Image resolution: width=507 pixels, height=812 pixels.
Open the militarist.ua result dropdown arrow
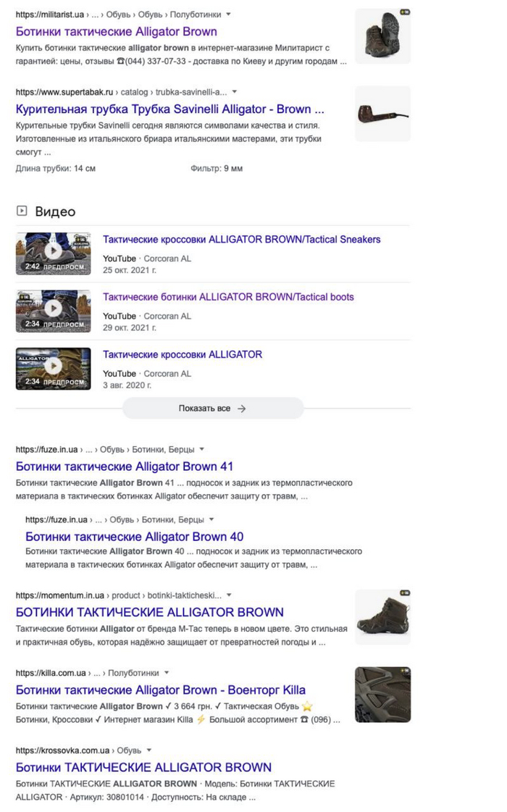tap(229, 14)
